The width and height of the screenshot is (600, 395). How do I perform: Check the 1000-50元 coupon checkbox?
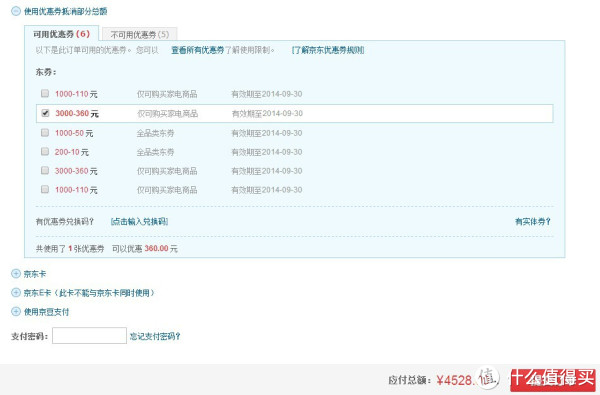tap(45, 132)
